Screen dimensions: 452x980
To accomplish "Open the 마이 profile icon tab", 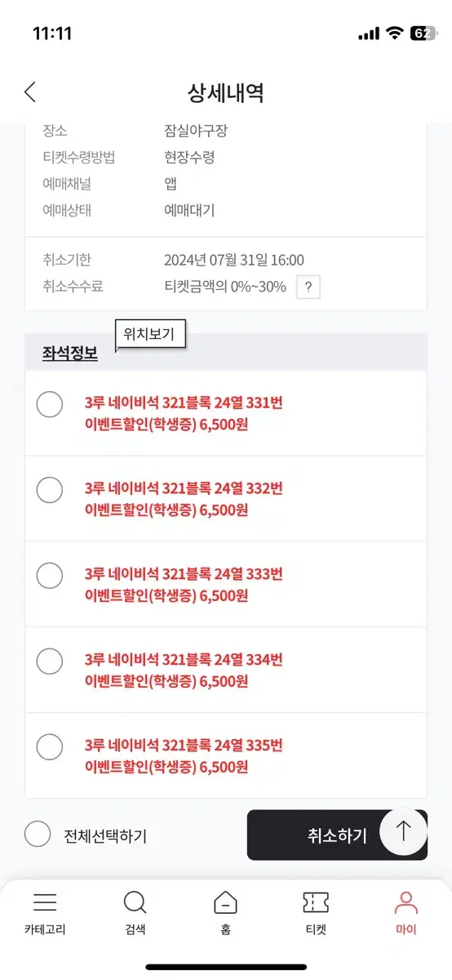I will (x=405, y=912).
